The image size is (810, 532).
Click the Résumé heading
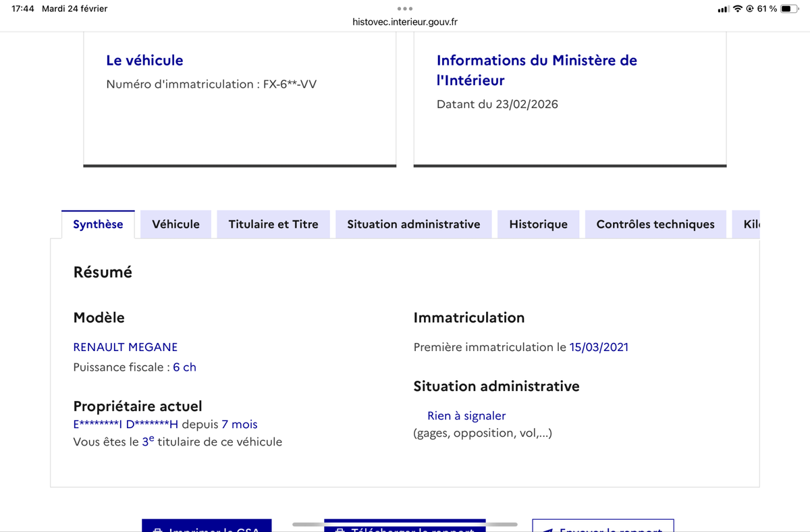[103, 272]
